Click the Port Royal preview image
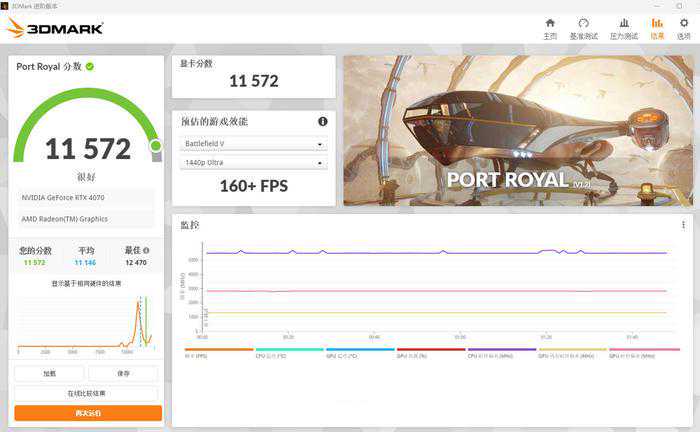This screenshot has height=432, width=700. 518,130
